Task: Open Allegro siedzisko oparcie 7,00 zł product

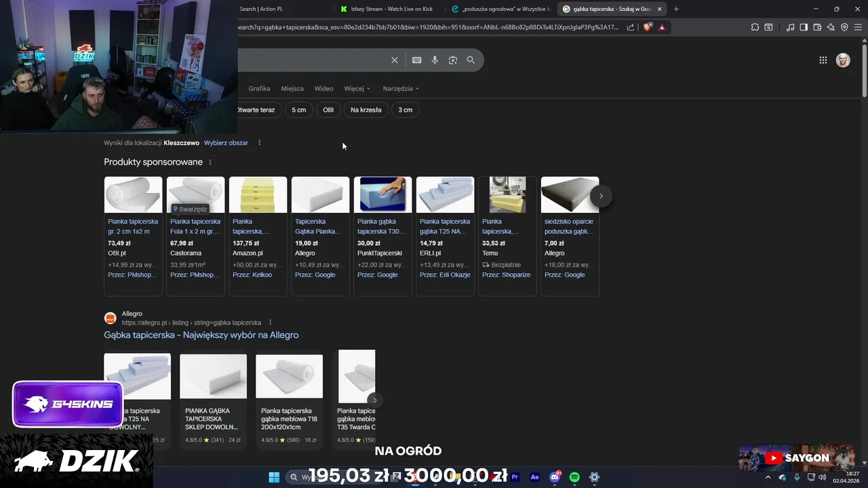Action: (570, 236)
